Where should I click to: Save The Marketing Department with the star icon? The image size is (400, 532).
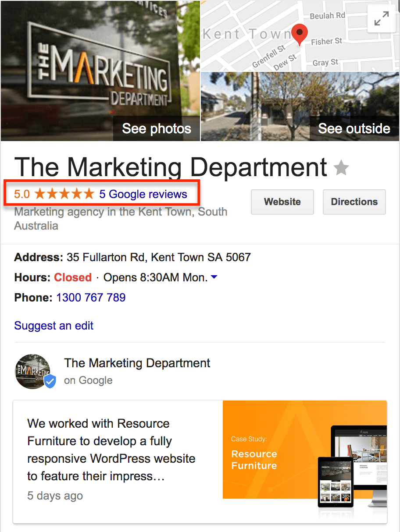point(341,168)
